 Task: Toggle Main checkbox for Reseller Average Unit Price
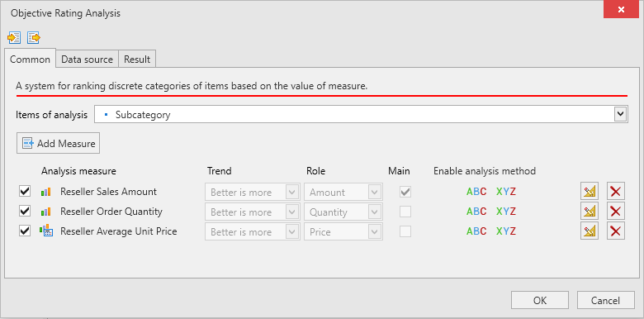click(x=405, y=231)
